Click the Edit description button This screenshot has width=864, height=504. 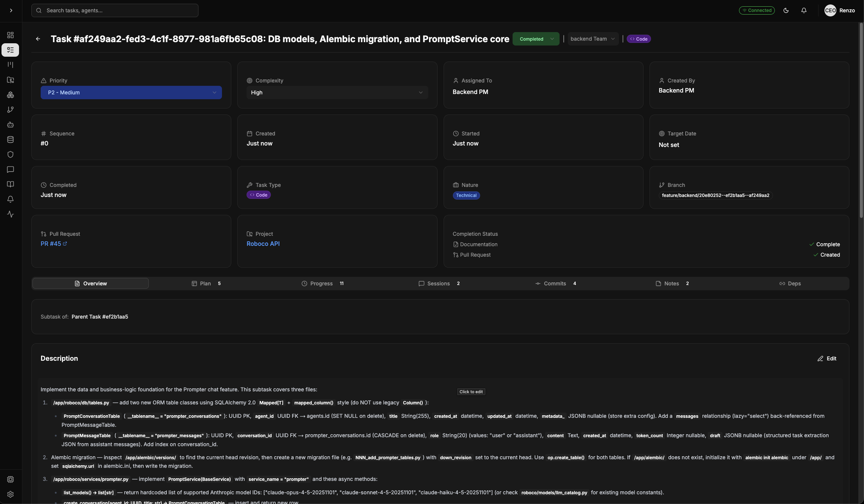tap(827, 359)
